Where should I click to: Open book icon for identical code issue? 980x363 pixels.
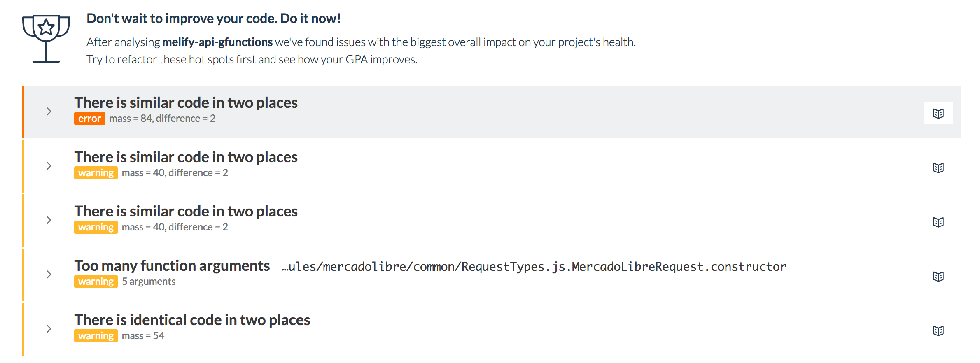(x=938, y=330)
